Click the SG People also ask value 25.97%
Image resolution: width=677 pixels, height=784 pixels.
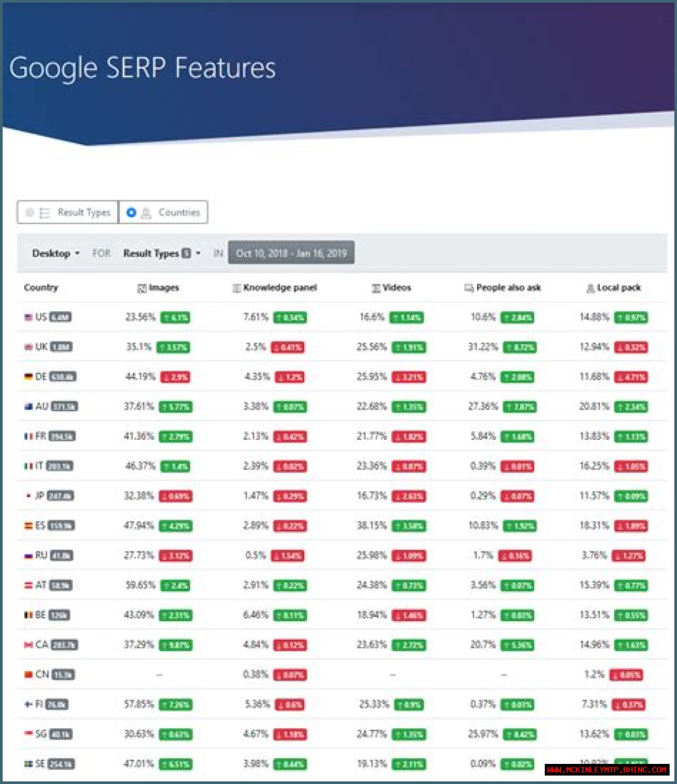(x=483, y=734)
